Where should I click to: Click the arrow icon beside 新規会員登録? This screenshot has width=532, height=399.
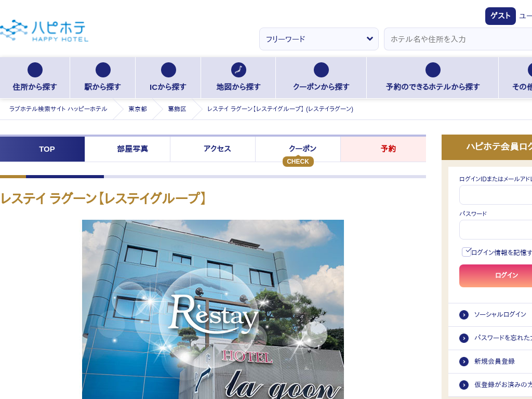pos(464,362)
